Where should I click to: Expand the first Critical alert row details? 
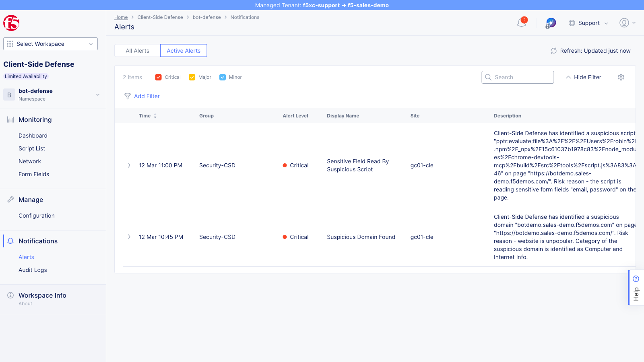[x=129, y=165]
